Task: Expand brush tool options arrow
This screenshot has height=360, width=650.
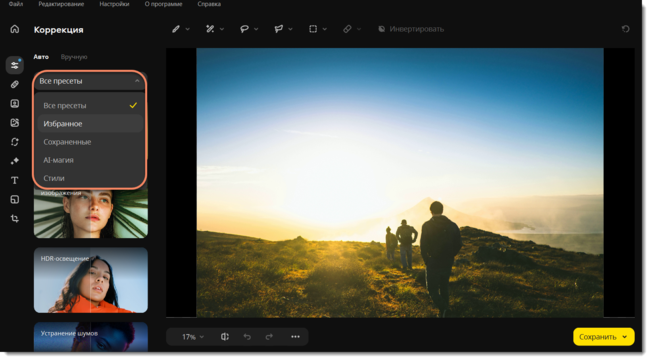Action: 188,29
